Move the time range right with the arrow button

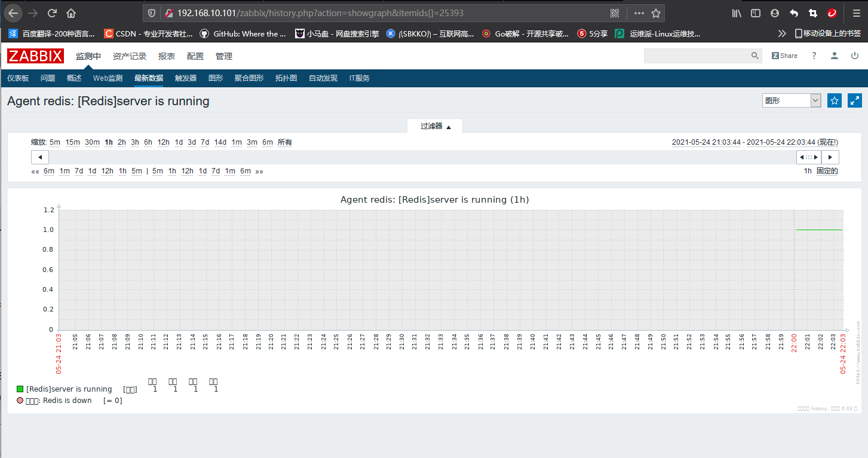[x=830, y=157]
